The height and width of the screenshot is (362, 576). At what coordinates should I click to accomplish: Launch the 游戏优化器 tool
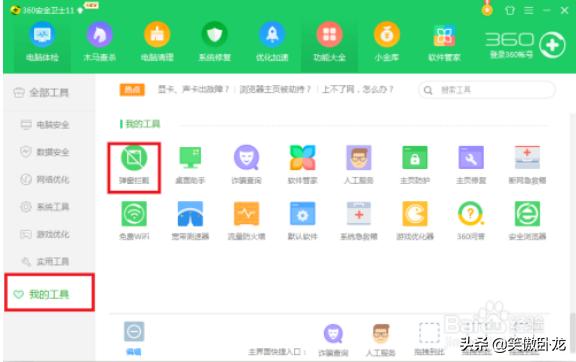(x=415, y=221)
